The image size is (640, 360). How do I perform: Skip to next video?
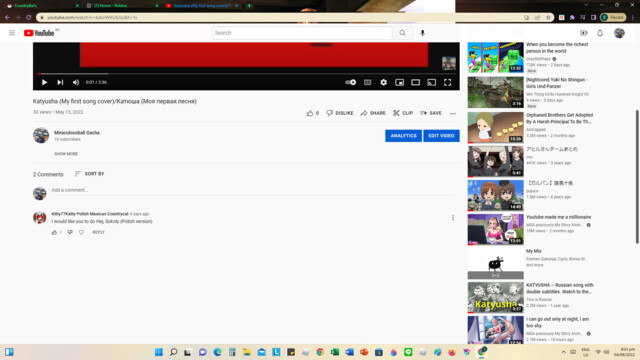pos(60,82)
